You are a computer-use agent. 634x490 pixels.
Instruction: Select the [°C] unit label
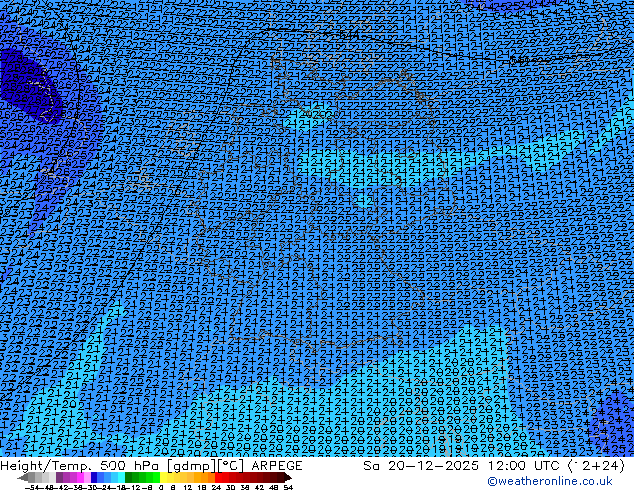(231, 466)
